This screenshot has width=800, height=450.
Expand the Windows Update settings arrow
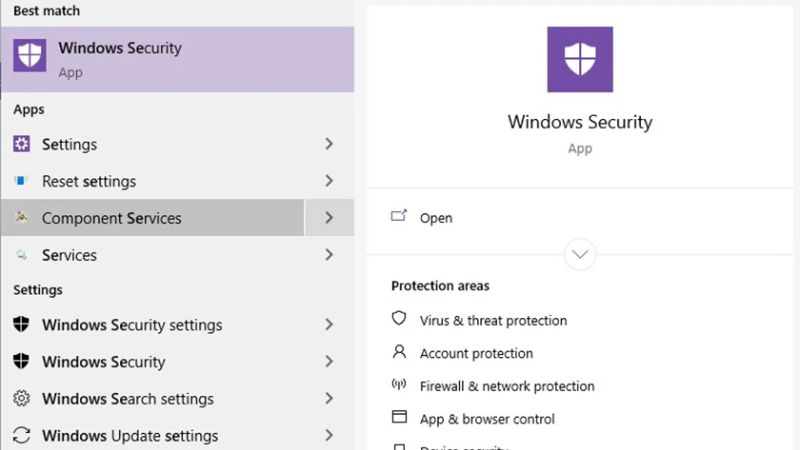click(329, 435)
